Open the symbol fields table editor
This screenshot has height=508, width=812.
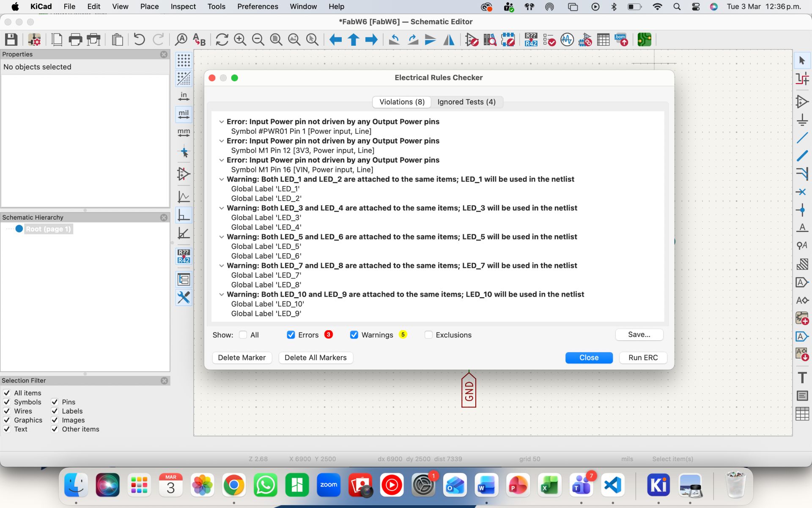point(603,40)
